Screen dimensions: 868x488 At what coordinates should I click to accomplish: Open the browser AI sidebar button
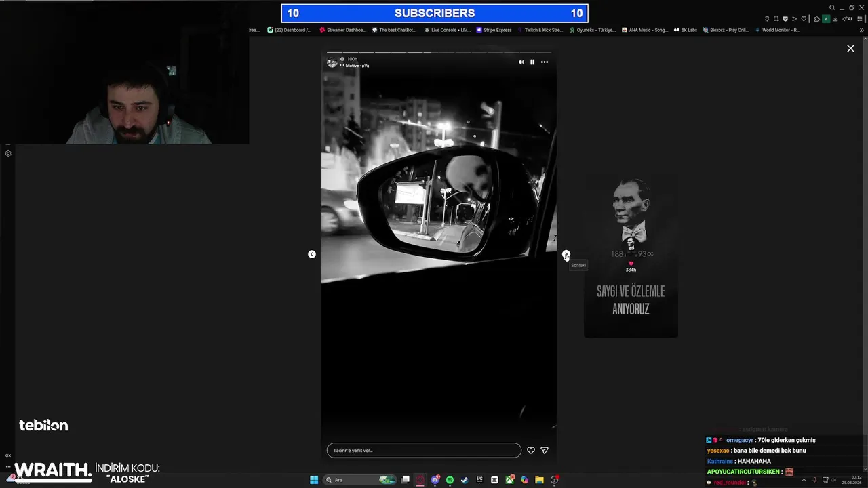848,18
